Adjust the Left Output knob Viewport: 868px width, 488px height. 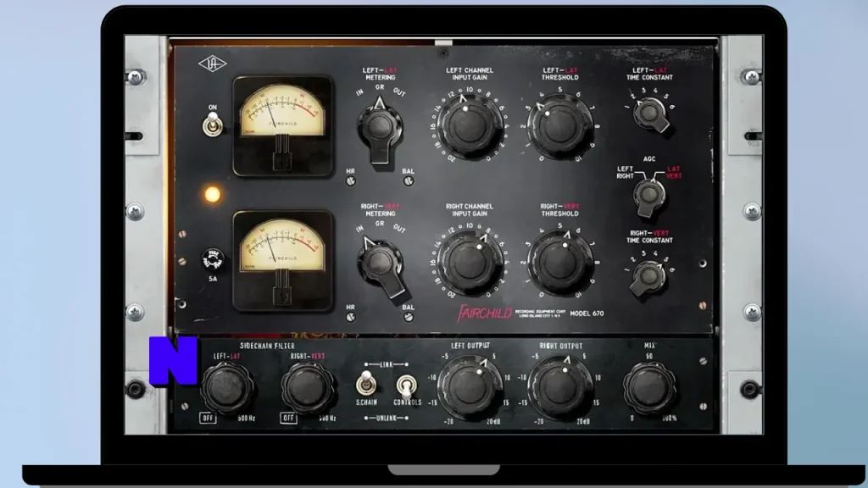470,387
